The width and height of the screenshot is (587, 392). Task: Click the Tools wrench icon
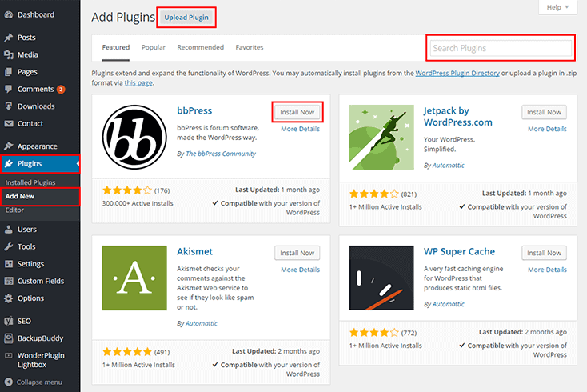pyautogui.click(x=8, y=246)
